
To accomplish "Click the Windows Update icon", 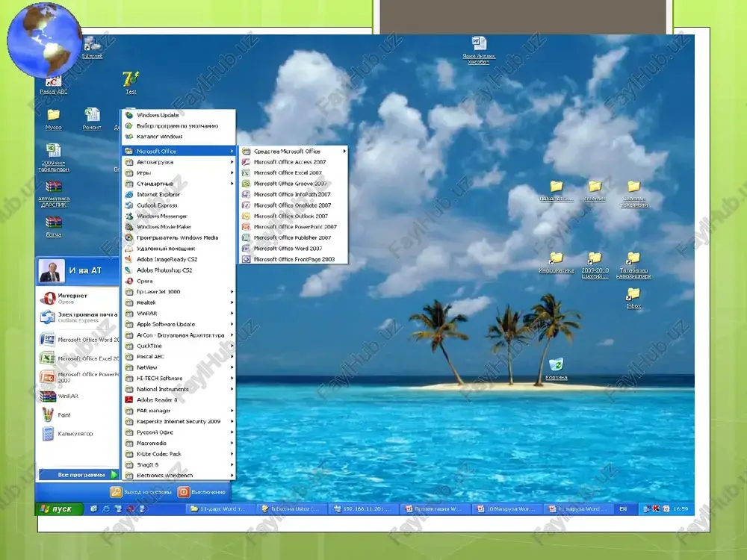I will click(128, 115).
